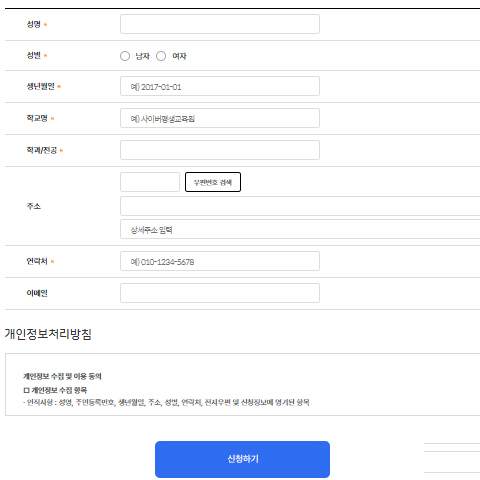Click the 학교명 school name field

(220, 118)
